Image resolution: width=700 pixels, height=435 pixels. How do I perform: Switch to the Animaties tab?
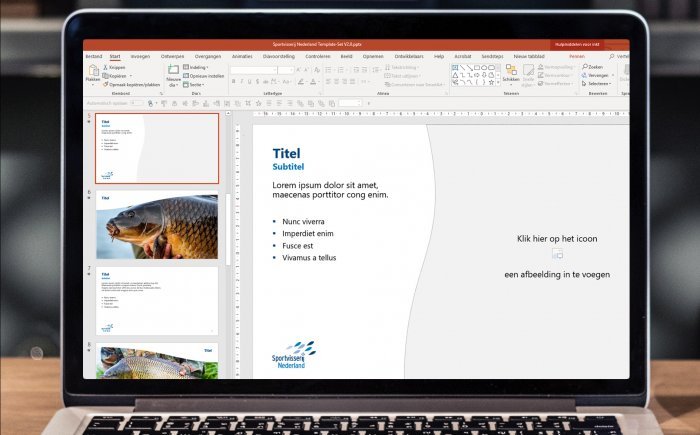(242, 57)
